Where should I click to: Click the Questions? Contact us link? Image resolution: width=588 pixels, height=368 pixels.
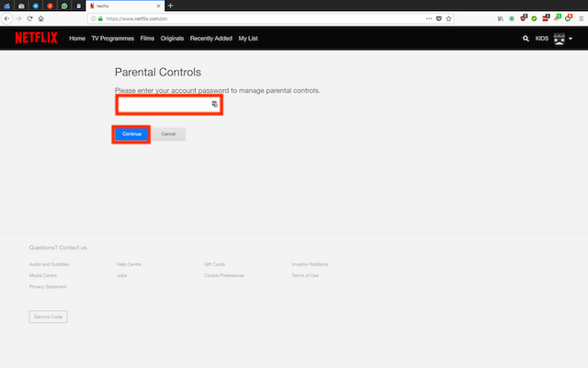pos(59,247)
